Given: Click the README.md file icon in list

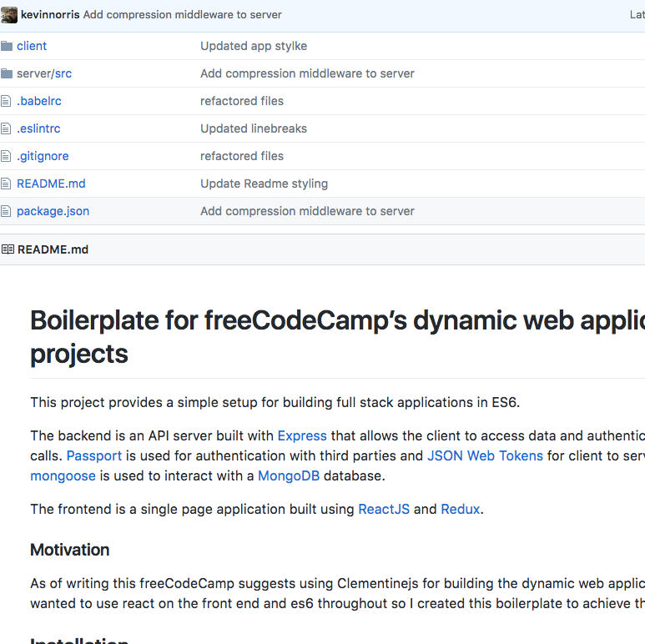Looking at the screenshot, I should point(6,184).
